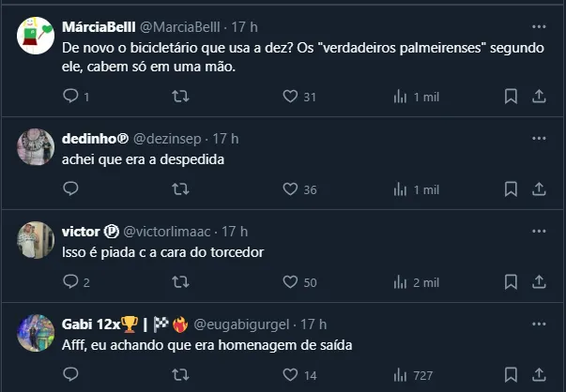Bookmark dedinho's tweet
This screenshot has height=392, width=566.
click(511, 188)
